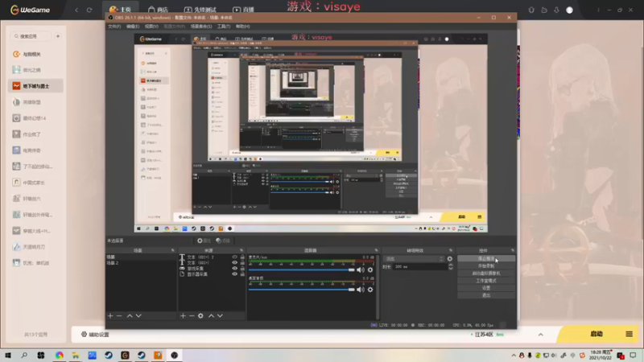Viewport: 644px width, 362px height.
Task: Move scene up in Scenes panel
Action: pos(130,315)
